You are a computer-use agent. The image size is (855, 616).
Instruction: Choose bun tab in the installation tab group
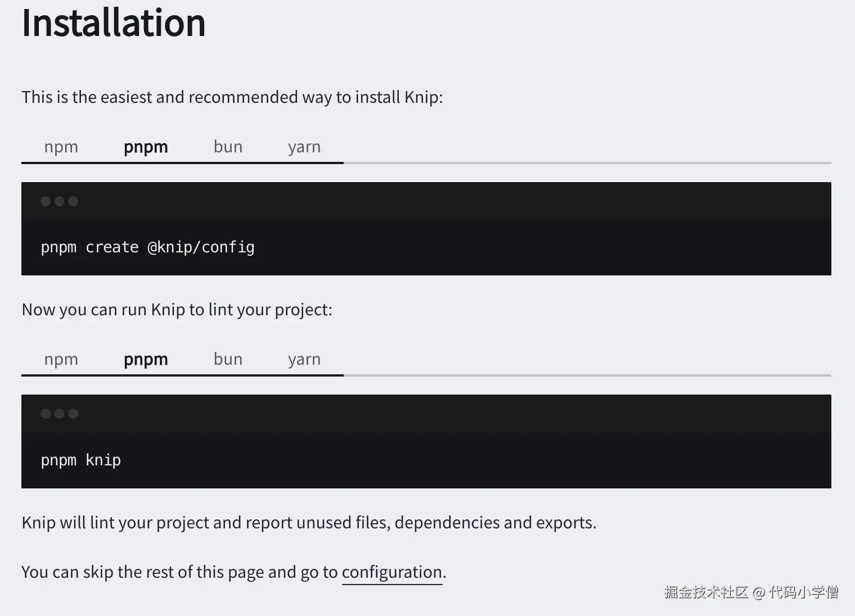(228, 147)
